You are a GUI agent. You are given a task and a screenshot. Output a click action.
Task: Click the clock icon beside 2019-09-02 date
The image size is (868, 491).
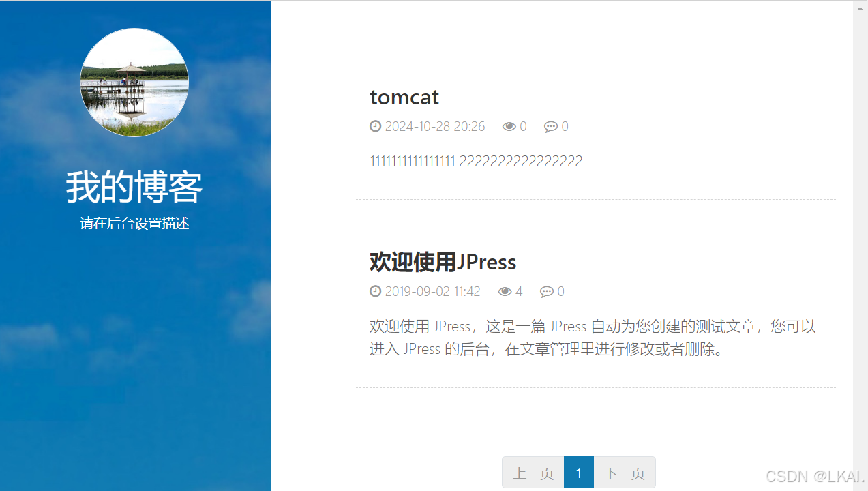click(375, 291)
